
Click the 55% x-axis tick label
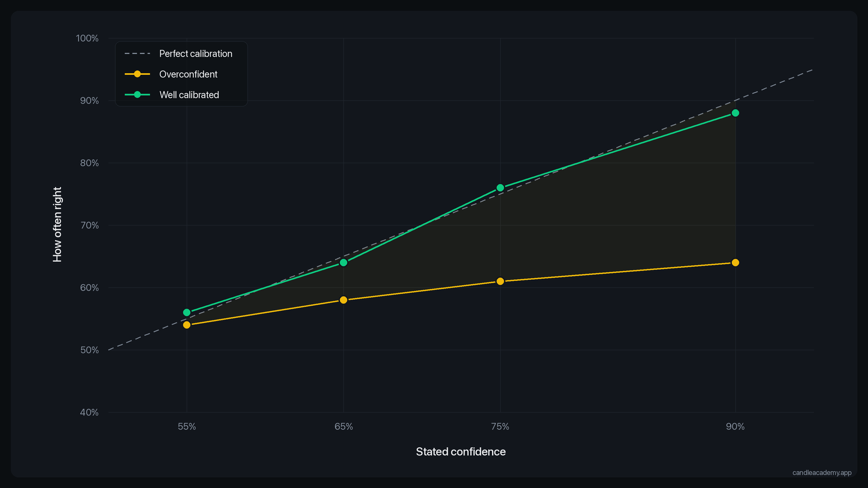pyautogui.click(x=187, y=427)
